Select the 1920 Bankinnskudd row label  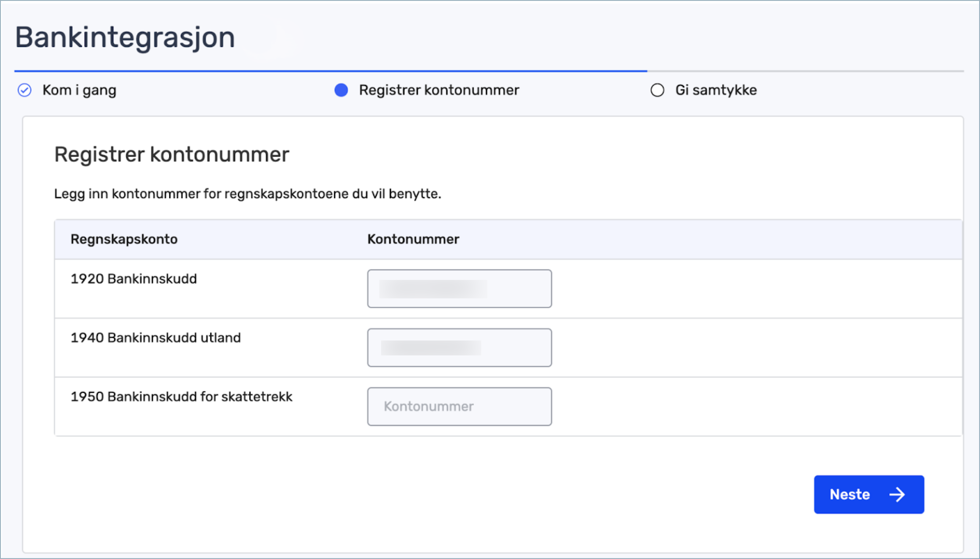coord(133,279)
